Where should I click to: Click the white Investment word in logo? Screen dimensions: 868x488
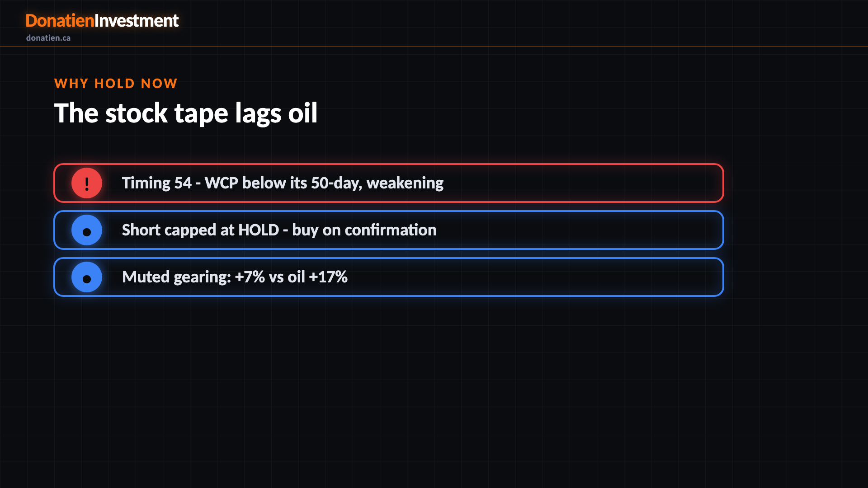coord(137,21)
